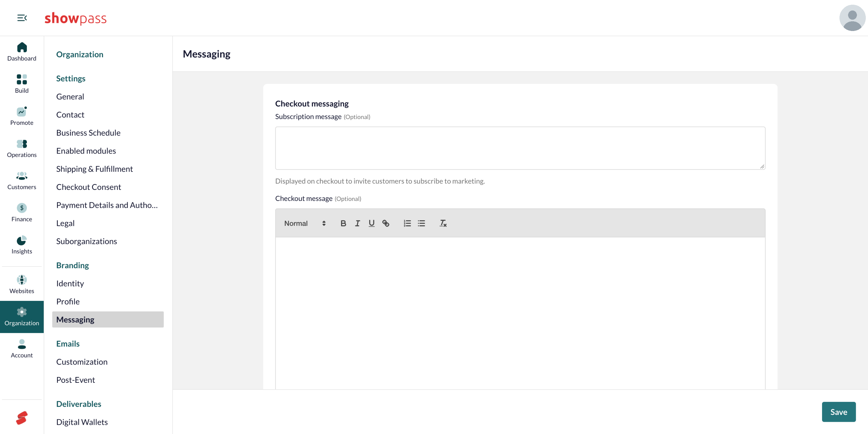The width and height of the screenshot is (868, 434).
Task: Collapse the sidebar with the hamburger icon
Action: pyautogui.click(x=22, y=18)
